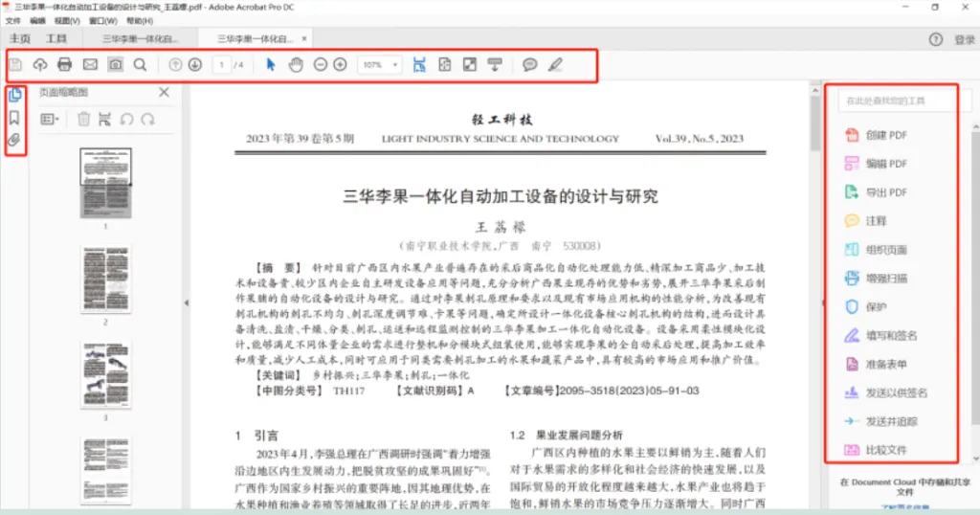Open the 发送以供签名 tool

885,392
